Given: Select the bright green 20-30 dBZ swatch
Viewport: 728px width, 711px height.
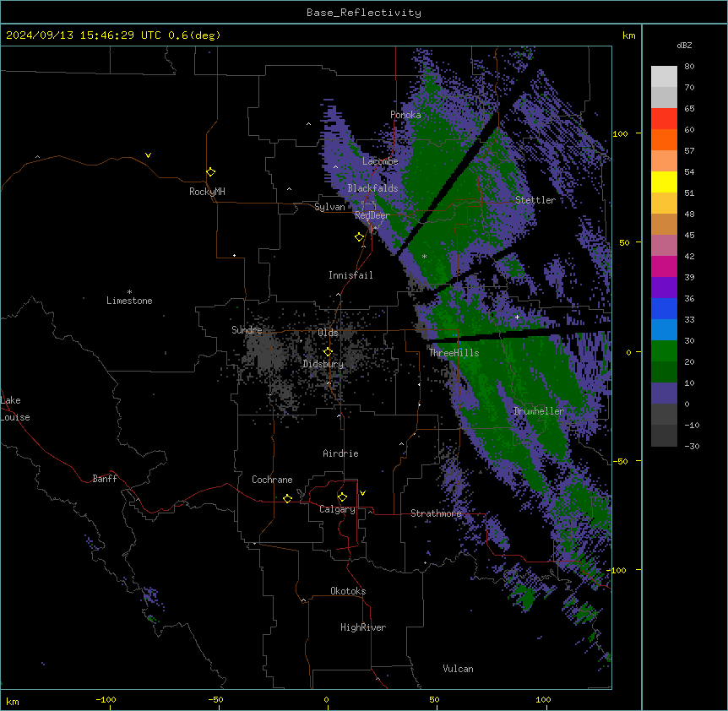Looking at the screenshot, I should click(664, 351).
